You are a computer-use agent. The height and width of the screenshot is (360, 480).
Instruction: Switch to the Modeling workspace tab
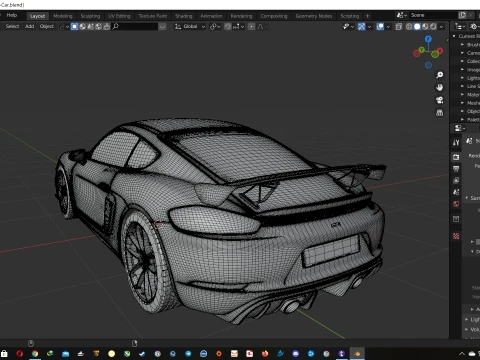(x=63, y=16)
